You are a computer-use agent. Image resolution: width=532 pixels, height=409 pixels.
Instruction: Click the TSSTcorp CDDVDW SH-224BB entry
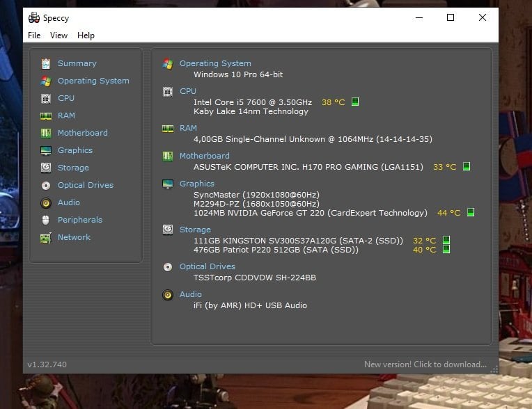[x=255, y=278]
